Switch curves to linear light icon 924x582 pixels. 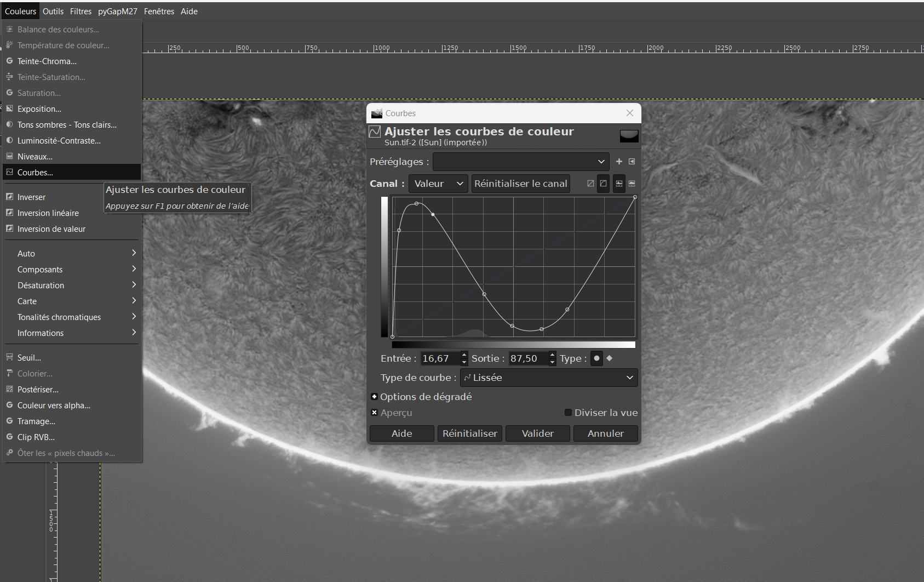(590, 184)
